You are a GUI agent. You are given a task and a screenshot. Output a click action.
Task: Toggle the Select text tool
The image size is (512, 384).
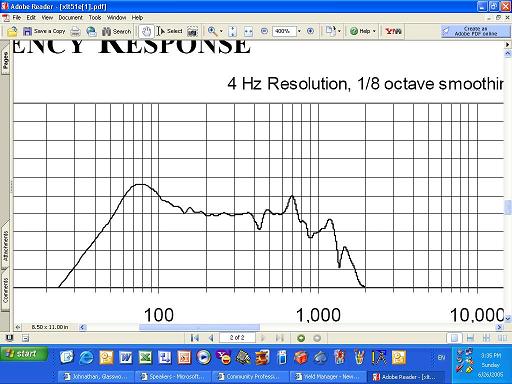tap(170, 31)
